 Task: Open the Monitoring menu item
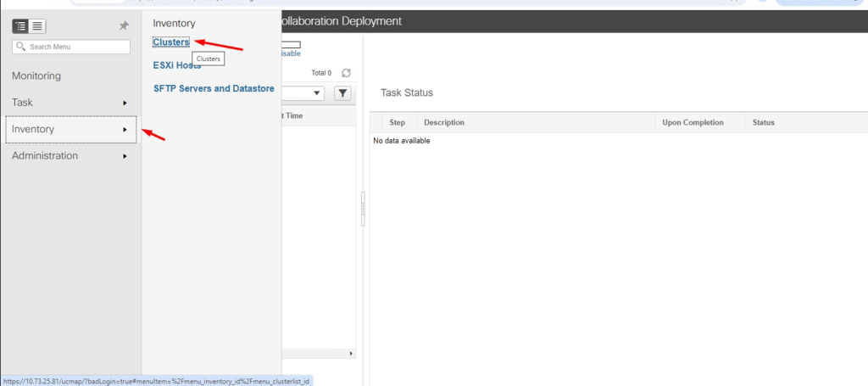36,76
